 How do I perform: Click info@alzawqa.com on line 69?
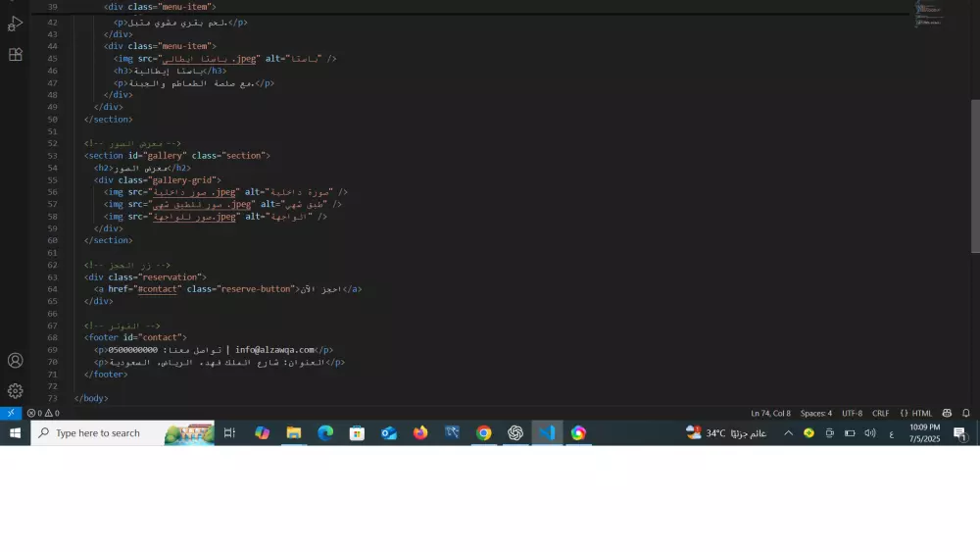pyautogui.click(x=274, y=350)
